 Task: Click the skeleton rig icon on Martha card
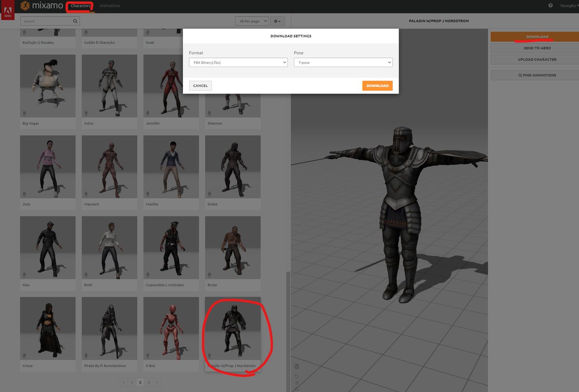pyautogui.click(x=147, y=194)
